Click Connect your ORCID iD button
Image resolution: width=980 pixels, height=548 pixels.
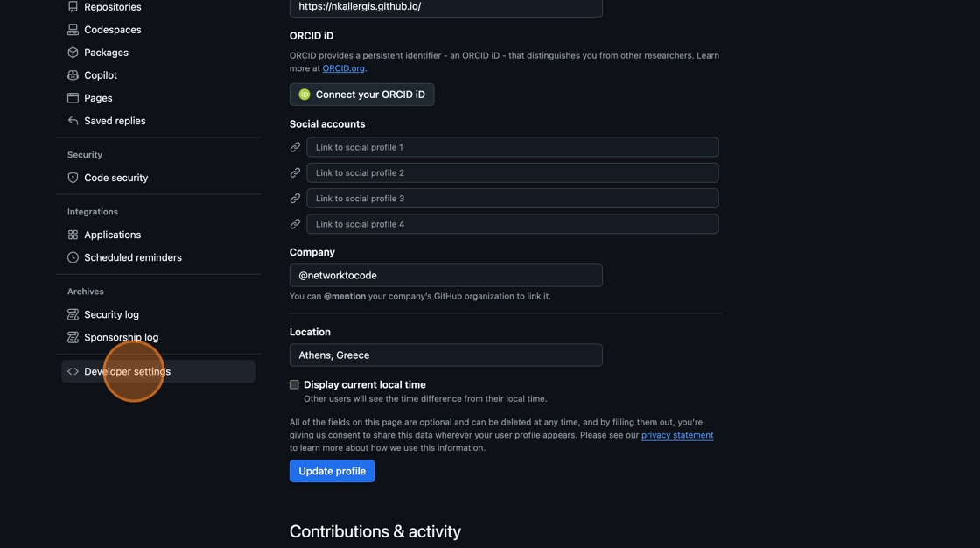tap(361, 95)
